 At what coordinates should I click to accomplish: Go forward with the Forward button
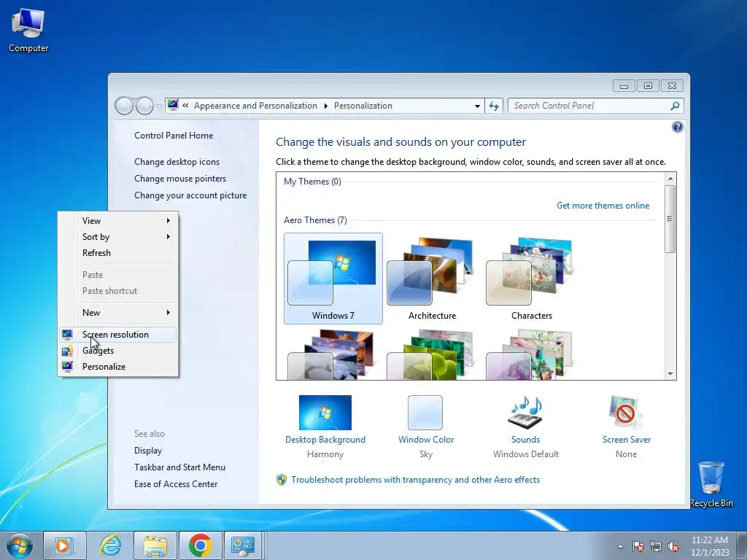tap(144, 106)
